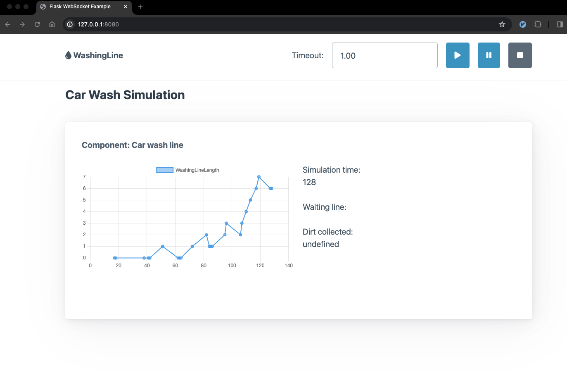Open the browser extensions puzzle icon
This screenshot has width=567, height=392.
coord(538,24)
